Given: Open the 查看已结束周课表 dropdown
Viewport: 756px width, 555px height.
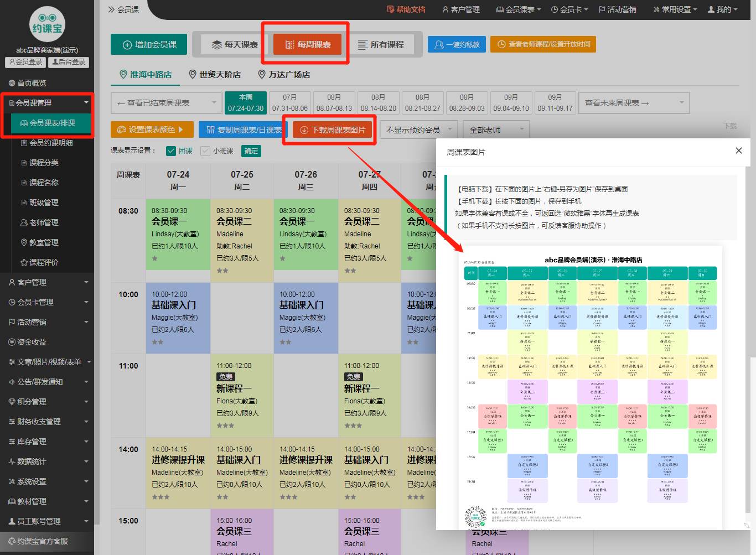Looking at the screenshot, I should tap(167, 103).
